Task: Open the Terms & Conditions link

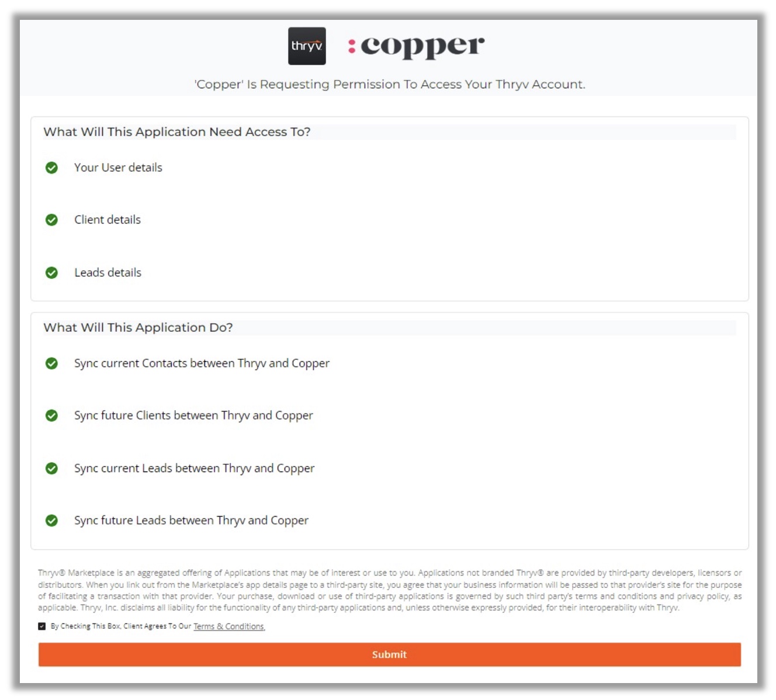Action: tap(229, 626)
